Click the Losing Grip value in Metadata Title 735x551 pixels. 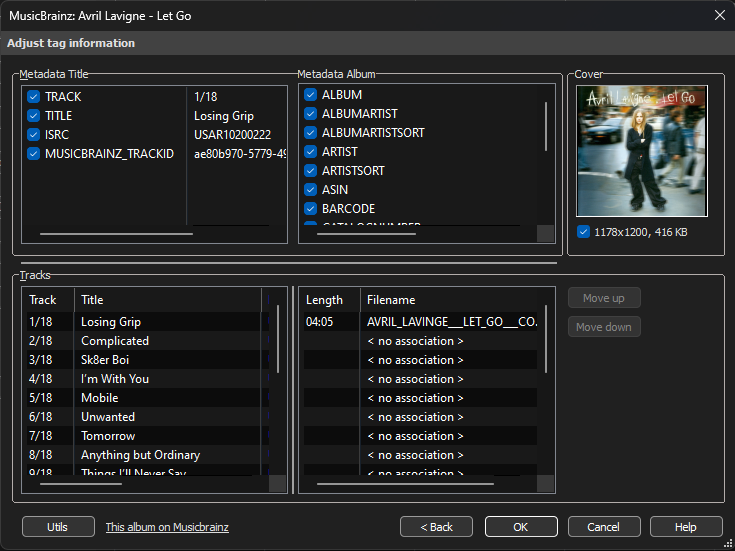coord(224,115)
